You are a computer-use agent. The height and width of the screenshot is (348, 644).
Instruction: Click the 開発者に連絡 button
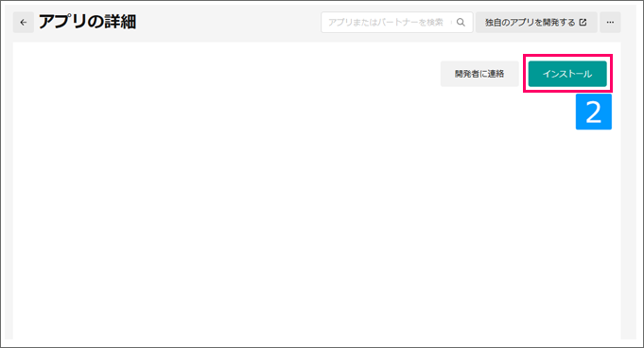point(479,74)
